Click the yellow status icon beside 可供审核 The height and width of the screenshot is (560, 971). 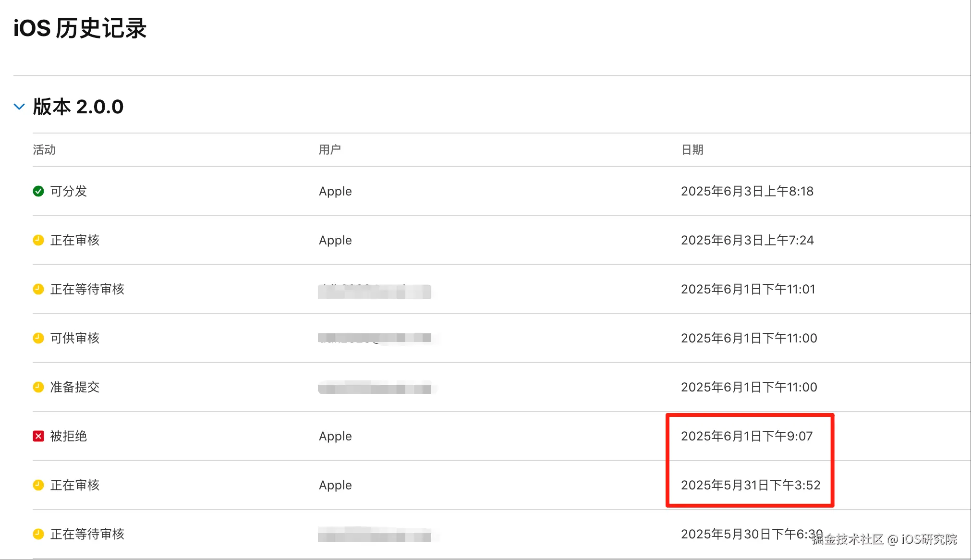coord(38,338)
